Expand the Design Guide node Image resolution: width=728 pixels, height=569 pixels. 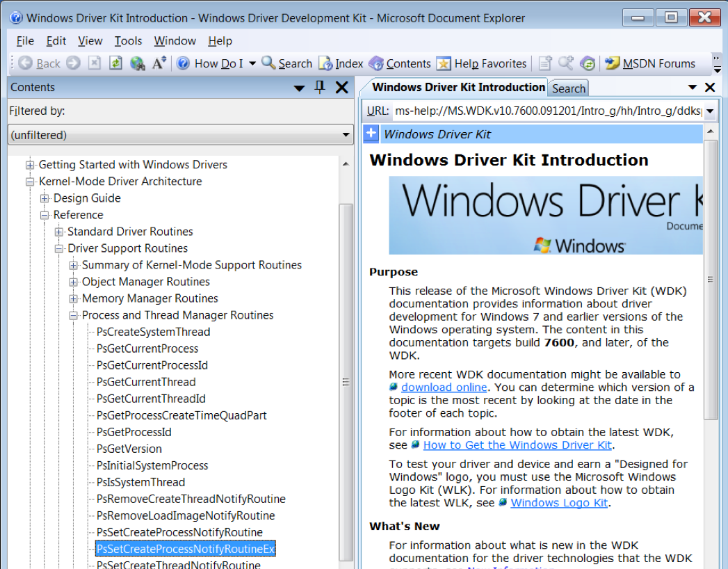(45, 198)
